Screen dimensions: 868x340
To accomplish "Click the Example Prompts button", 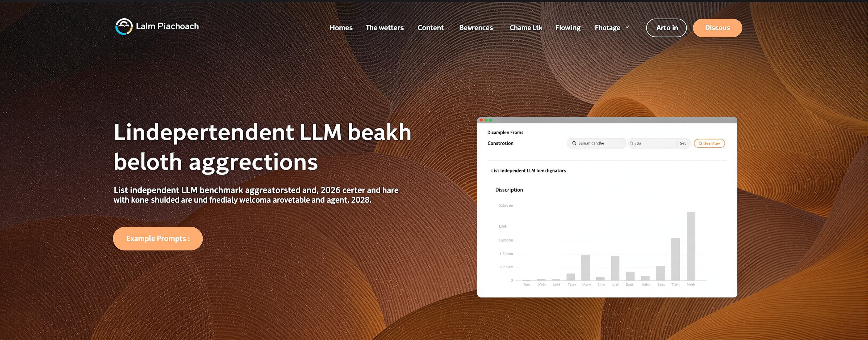I will [158, 238].
